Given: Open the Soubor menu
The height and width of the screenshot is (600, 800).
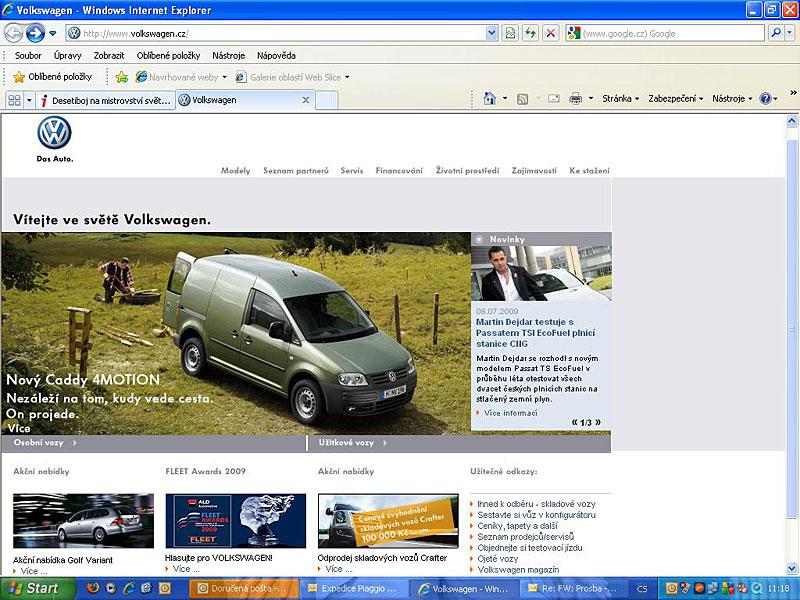Looking at the screenshot, I should [28, 56].
